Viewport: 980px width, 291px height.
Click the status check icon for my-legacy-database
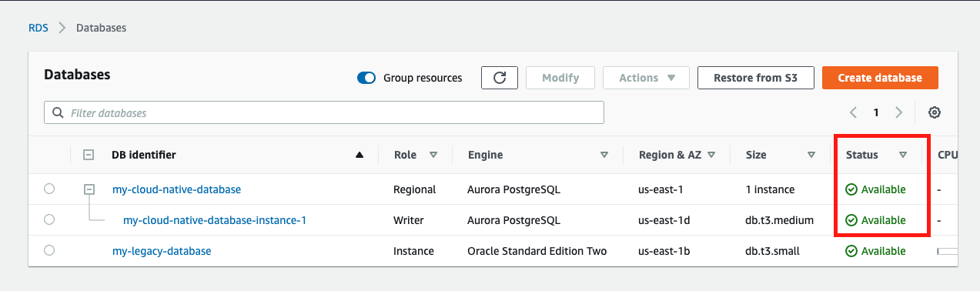pos(851,251)
